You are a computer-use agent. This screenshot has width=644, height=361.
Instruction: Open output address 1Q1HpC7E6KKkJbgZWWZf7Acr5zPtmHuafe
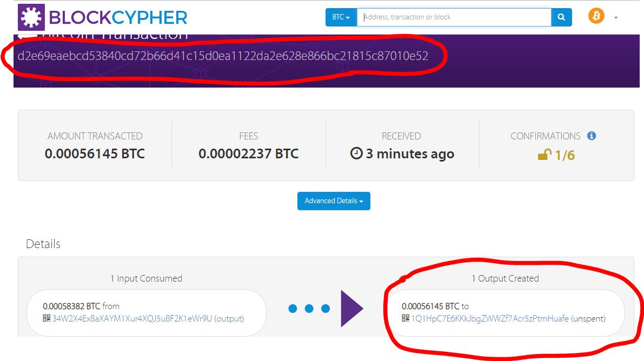(490, 319)
